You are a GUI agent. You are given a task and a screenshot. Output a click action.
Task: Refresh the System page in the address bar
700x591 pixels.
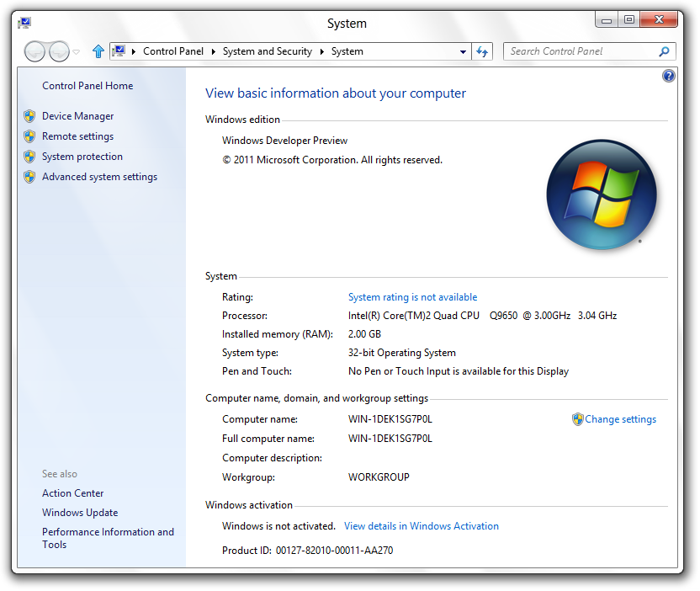(x=482, y=51)
